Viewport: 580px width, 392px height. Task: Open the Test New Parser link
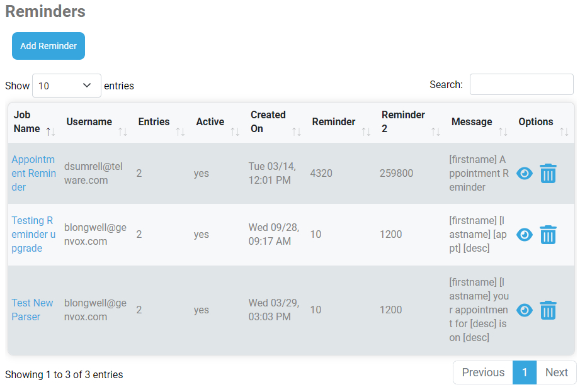click(x=32, y=310)
